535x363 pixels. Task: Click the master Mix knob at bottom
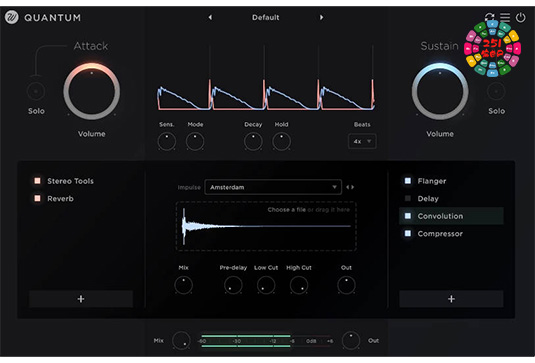181,340
